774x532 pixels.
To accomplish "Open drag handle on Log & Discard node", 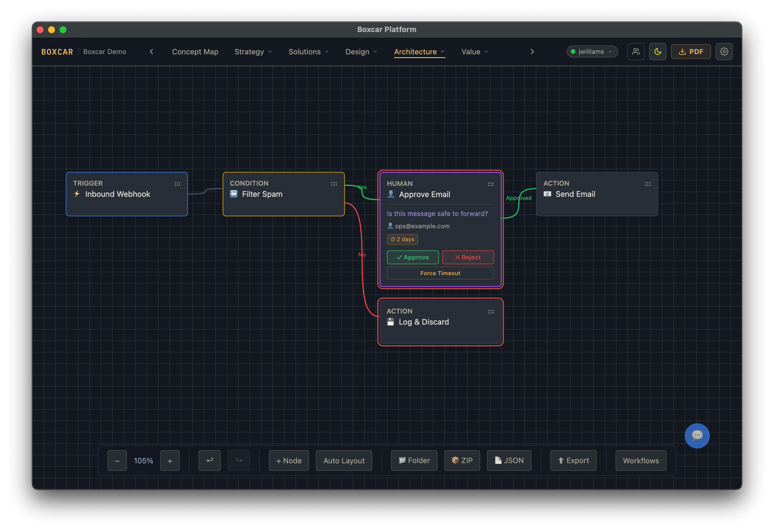I will click(x=491, y=312).
